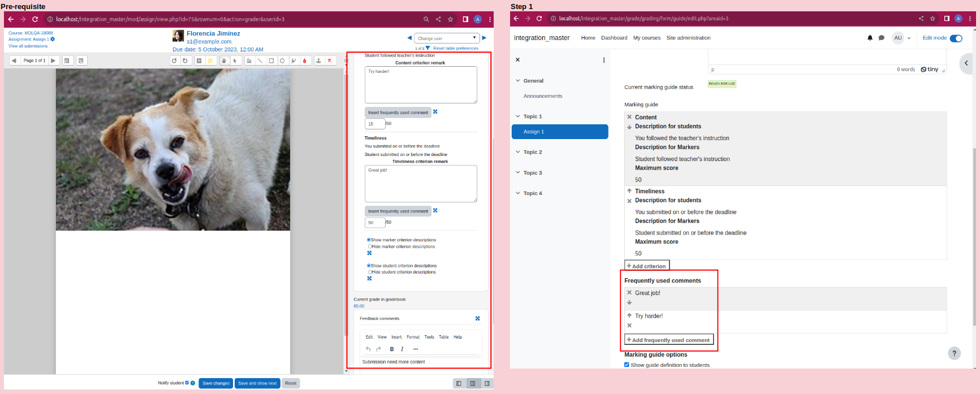980x394 pixels.
Task: Select the rectangle drawing tool
Action: [x=271, y=60]
